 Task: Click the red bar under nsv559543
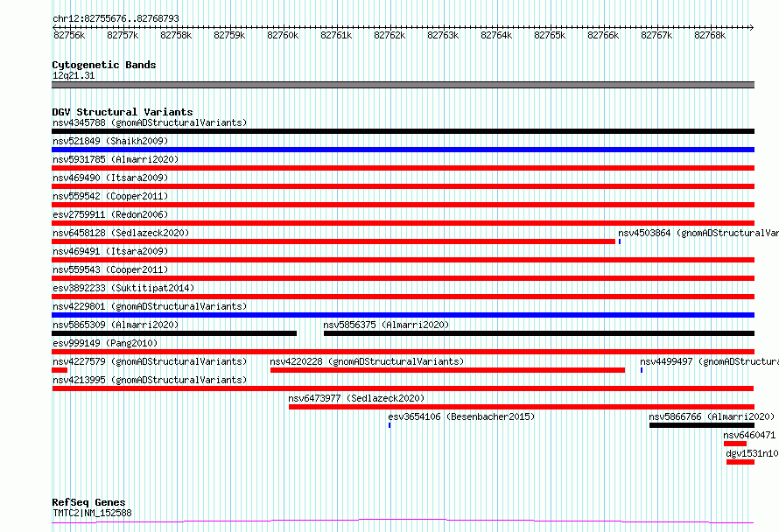coord(403,278)
